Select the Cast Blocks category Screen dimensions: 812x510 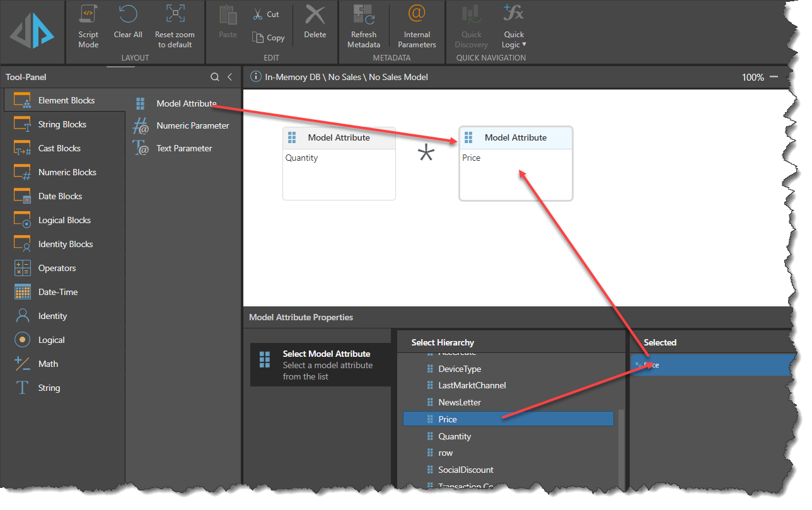click(63, 148)
